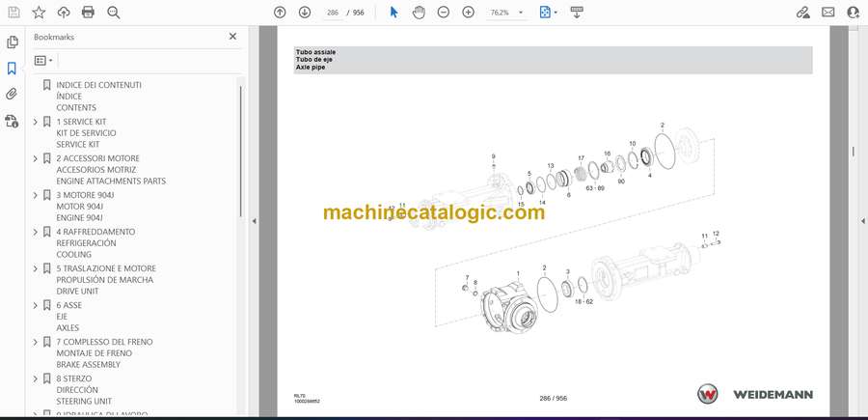The image size is (868, 420).
Task: Open the attachments paperclip panel
Action: [12, 95]
